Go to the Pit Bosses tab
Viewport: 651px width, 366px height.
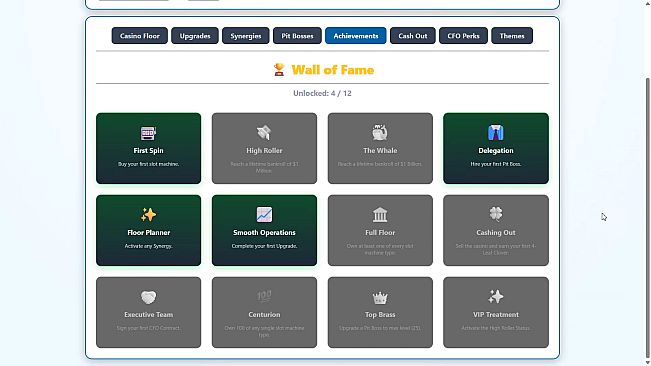[297, 36]
